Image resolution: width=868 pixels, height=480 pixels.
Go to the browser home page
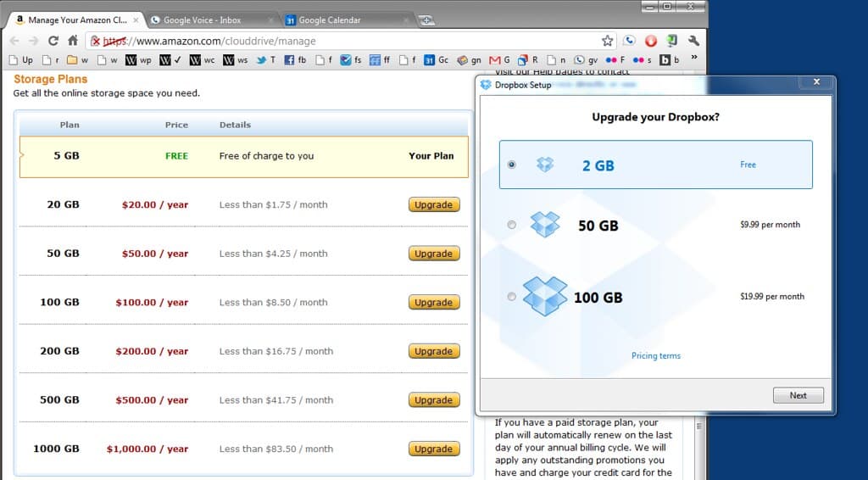(x=73, y=41)
